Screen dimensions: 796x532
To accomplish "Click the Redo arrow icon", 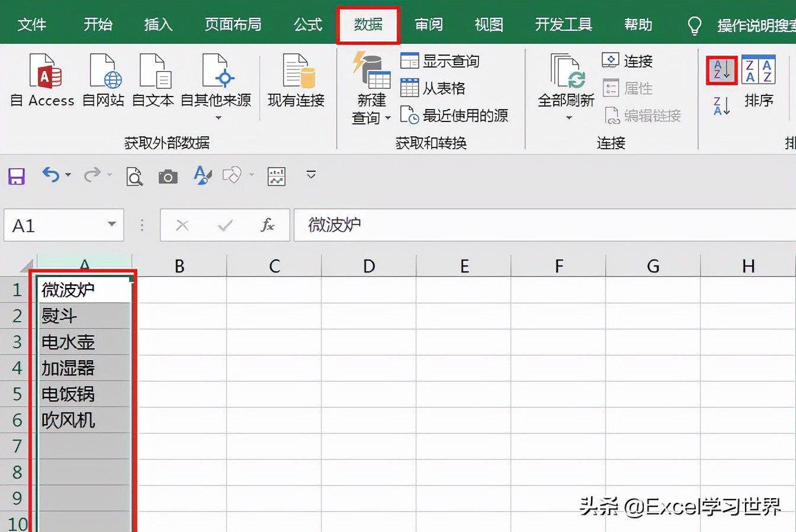I will click(x=92, y=175).
